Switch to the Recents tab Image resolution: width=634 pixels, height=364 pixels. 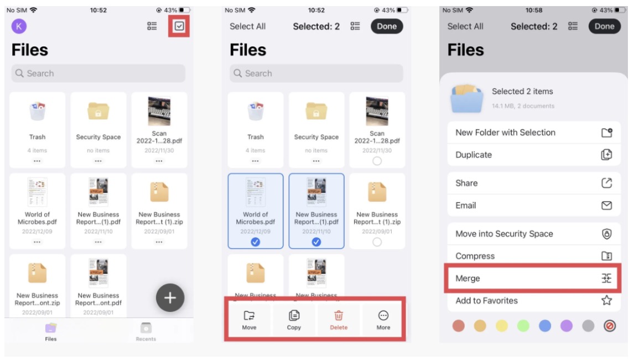[146, 331]
